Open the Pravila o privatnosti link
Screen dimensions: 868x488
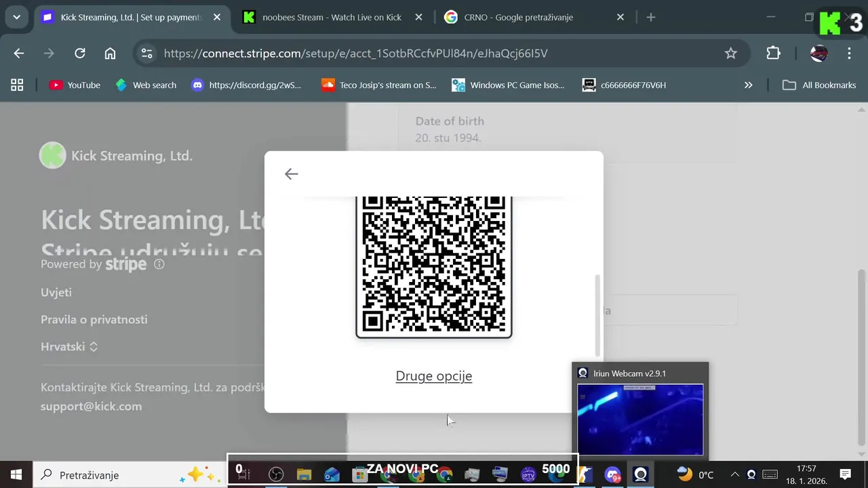click(94, 319)
